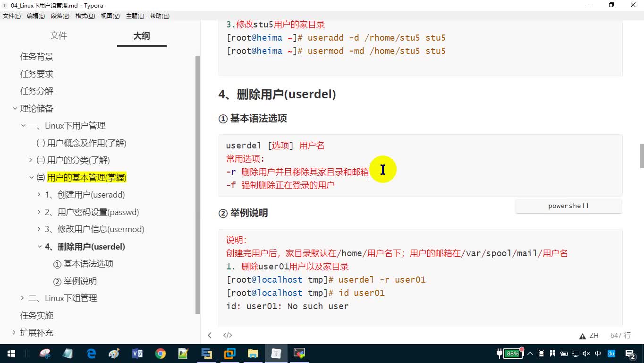Click the '-f 强制删除正在登录的用户' line
The image size is (644, 363).
[280, 185]
